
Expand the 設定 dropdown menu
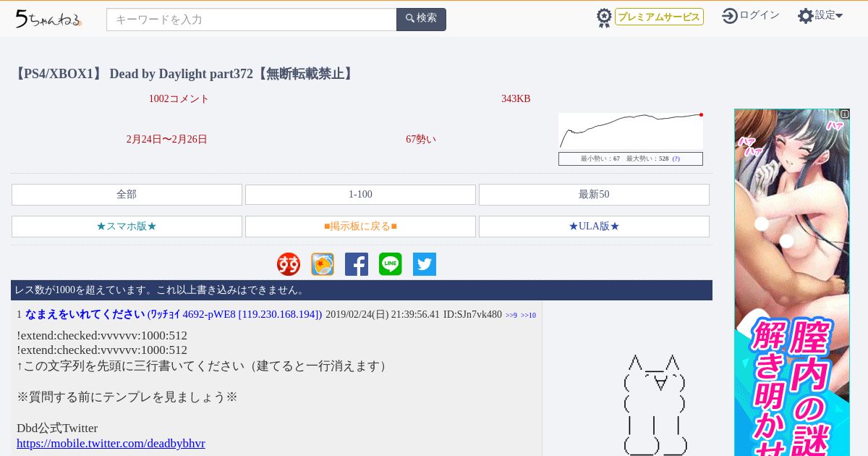coord(829,15)
